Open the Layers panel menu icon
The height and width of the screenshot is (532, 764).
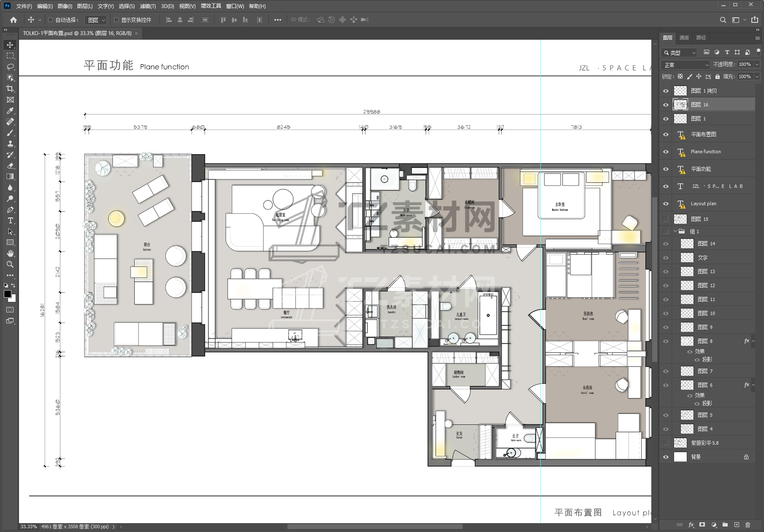coord(757,38)
